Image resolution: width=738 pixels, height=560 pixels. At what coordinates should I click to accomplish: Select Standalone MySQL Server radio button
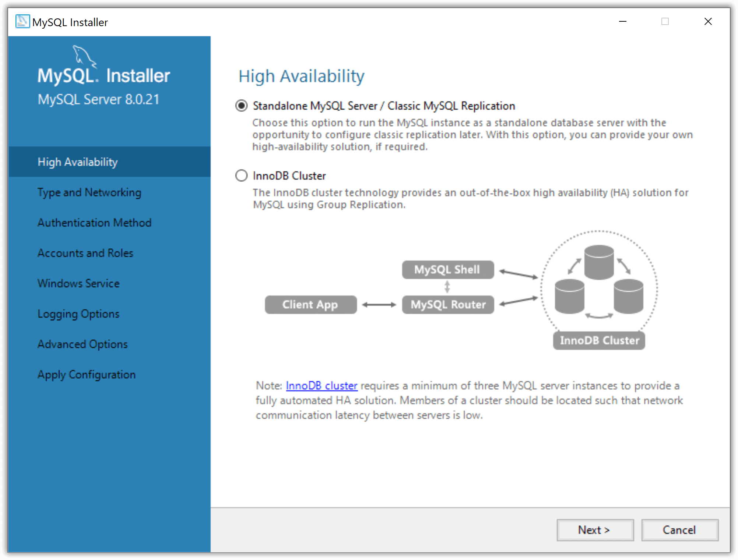point(241,106)
